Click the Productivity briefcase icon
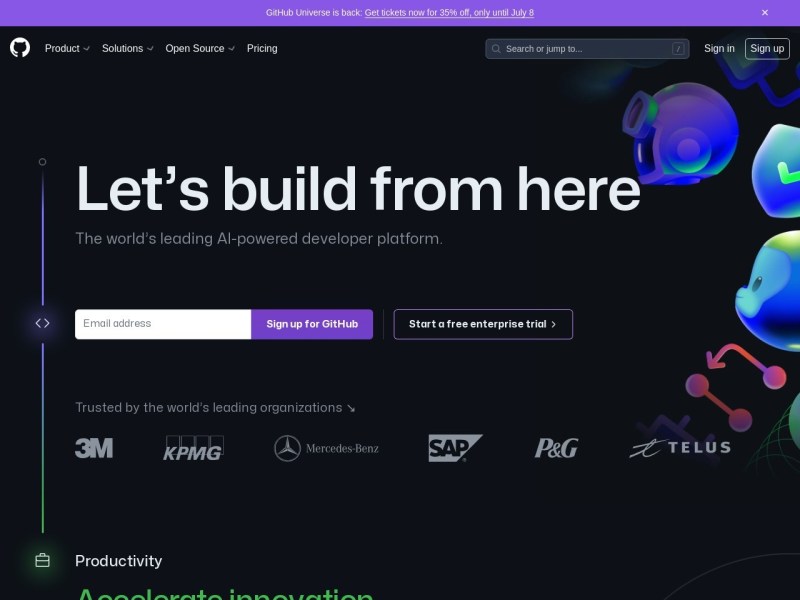 pos(42,560)
